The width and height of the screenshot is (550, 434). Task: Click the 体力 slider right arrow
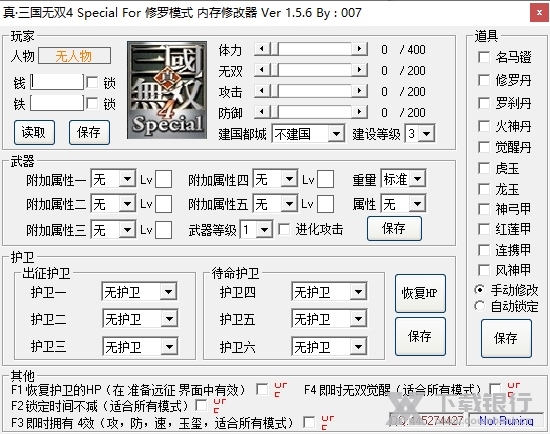click(359, 49)
